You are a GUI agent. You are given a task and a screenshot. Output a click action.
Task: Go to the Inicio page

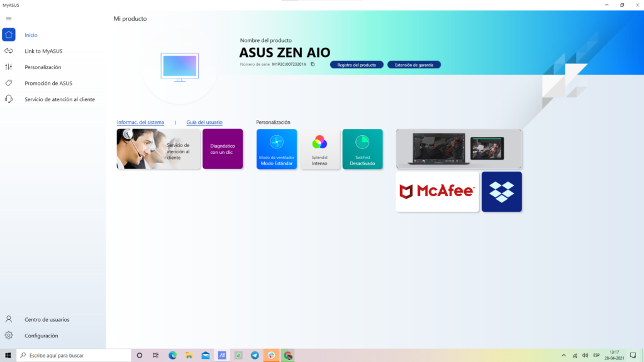click(x=31, y=35)
